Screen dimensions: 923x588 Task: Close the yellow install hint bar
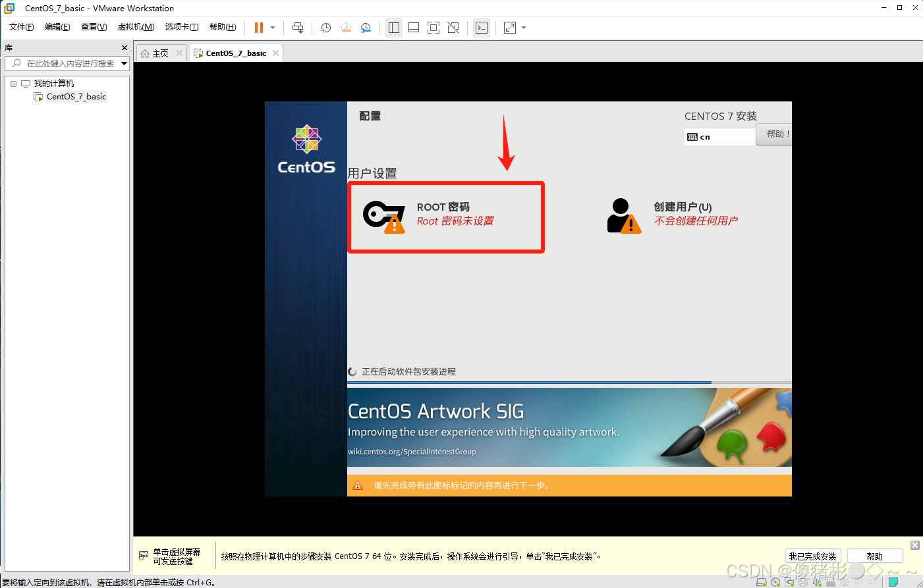coord(915,545)
